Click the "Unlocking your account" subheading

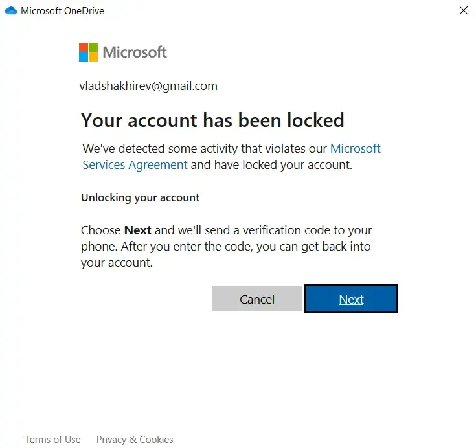tap(141, 197)
